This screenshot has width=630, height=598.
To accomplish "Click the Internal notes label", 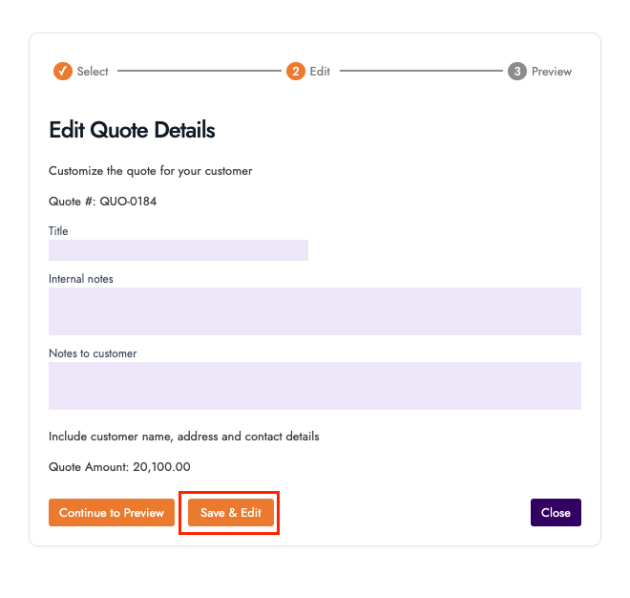I will click(x=81, y=279).
